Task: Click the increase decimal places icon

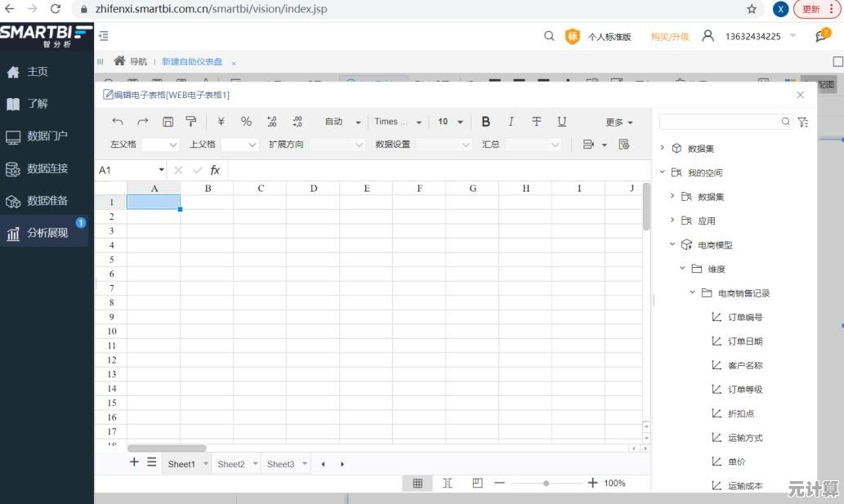Action: click(270, 121)
